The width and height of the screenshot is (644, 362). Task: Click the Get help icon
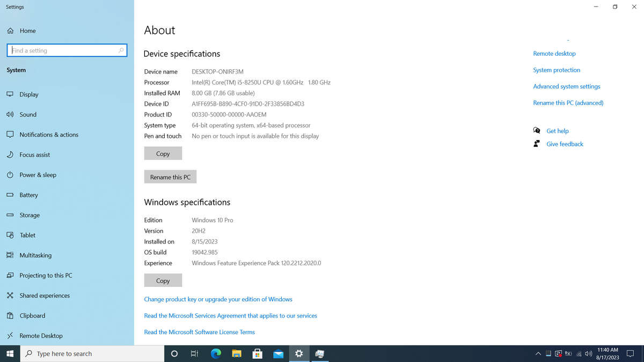click(537, 130)
